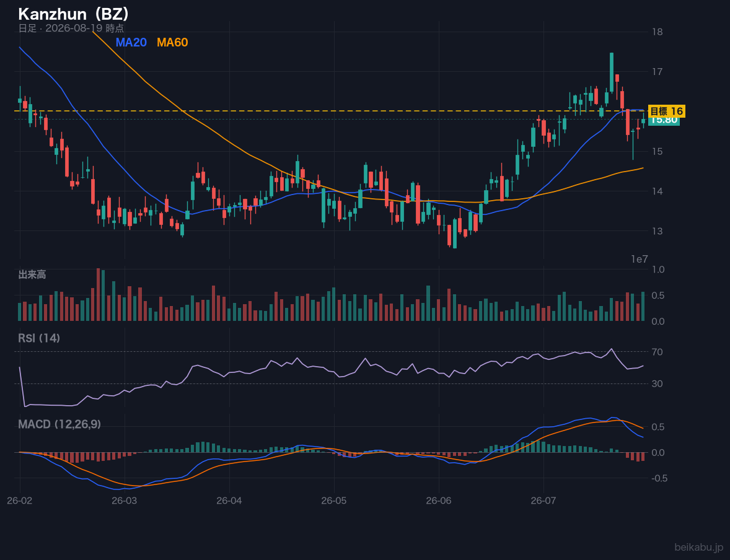Click the 目標 16 target price tag
This screenshot has width=730, height=560.
pos(666,112)
